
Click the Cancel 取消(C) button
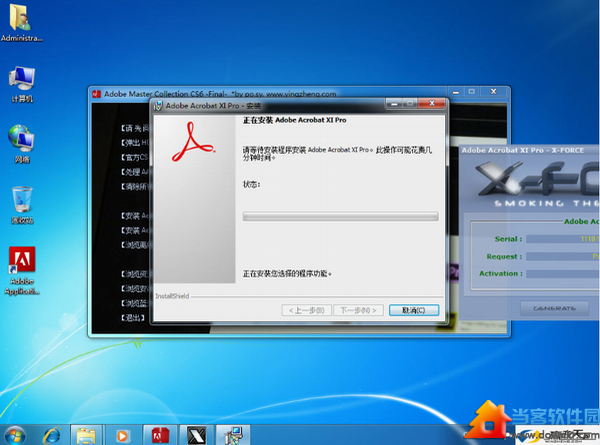coord(414,310)
